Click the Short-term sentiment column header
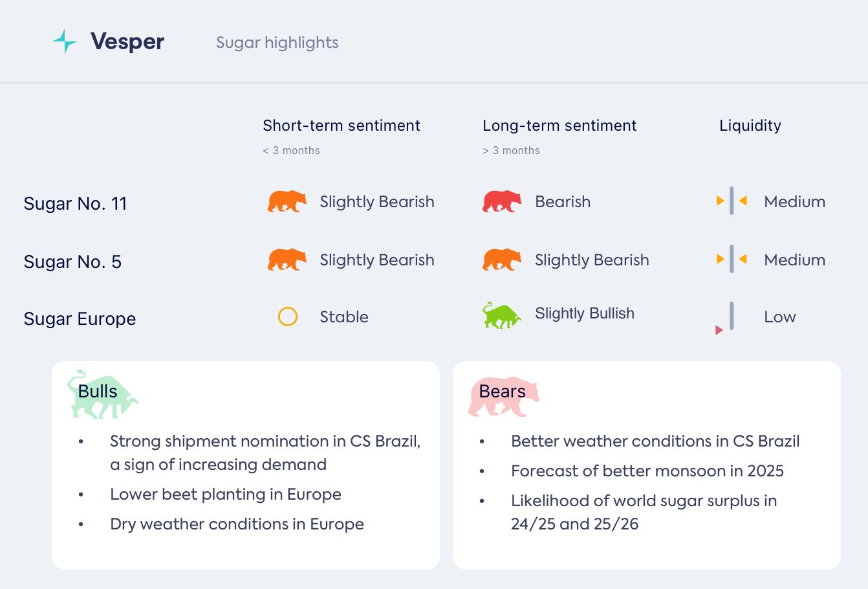Viewport: 868px width, 589px height. click(342, 126)
